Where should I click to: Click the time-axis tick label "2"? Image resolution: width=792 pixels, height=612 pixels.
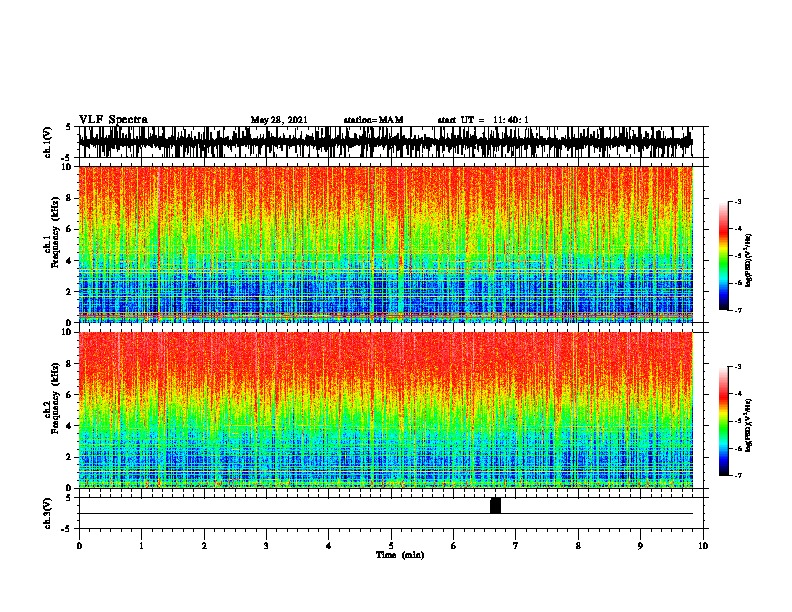point(204,546)
